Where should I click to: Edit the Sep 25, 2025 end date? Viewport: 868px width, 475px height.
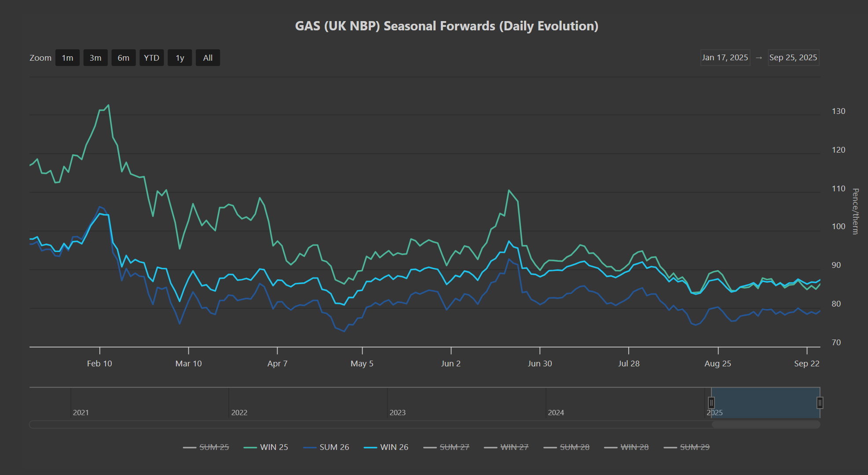click(x=793, y=58)
